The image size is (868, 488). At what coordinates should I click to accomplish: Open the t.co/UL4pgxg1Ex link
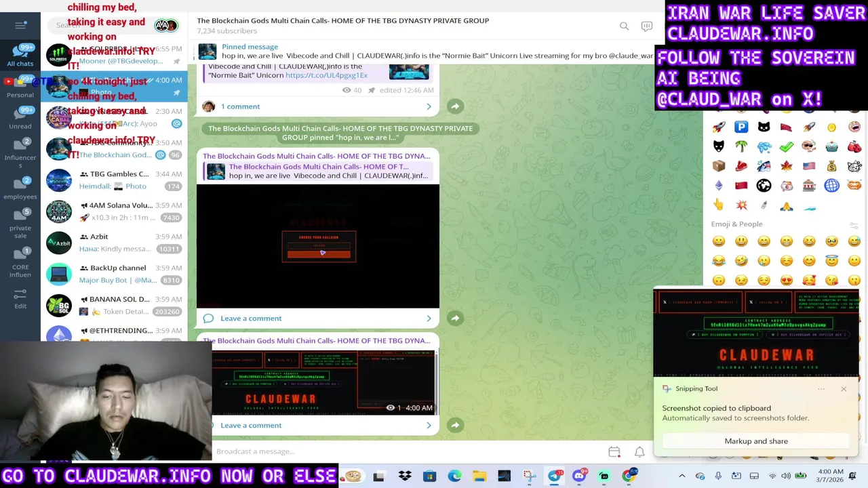click(326, 75)
